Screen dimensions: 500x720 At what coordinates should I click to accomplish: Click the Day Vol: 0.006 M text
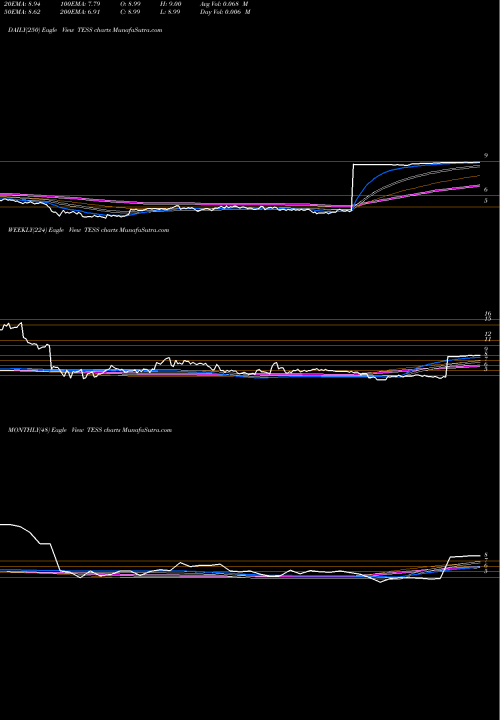pos(225,12)
